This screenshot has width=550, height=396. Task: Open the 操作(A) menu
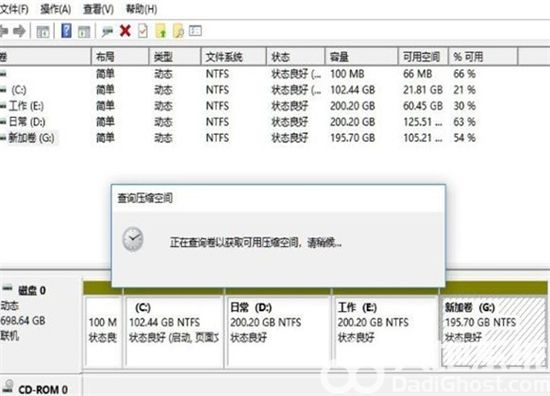click(x=56, y=9)
